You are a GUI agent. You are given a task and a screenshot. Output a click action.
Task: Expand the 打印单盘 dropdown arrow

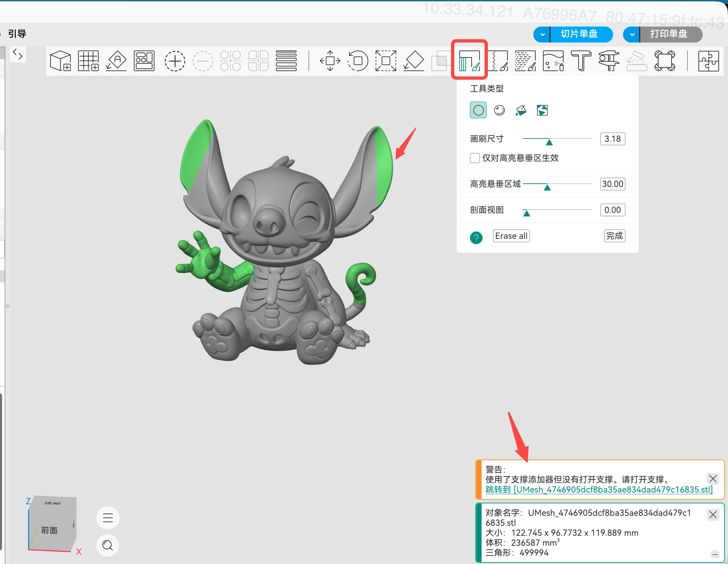click(632, 34)
